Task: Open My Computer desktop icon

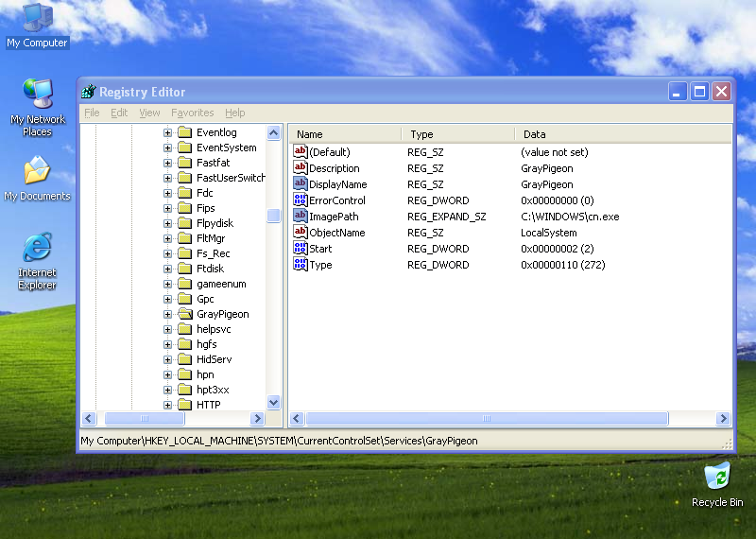Action: (38, 26)
